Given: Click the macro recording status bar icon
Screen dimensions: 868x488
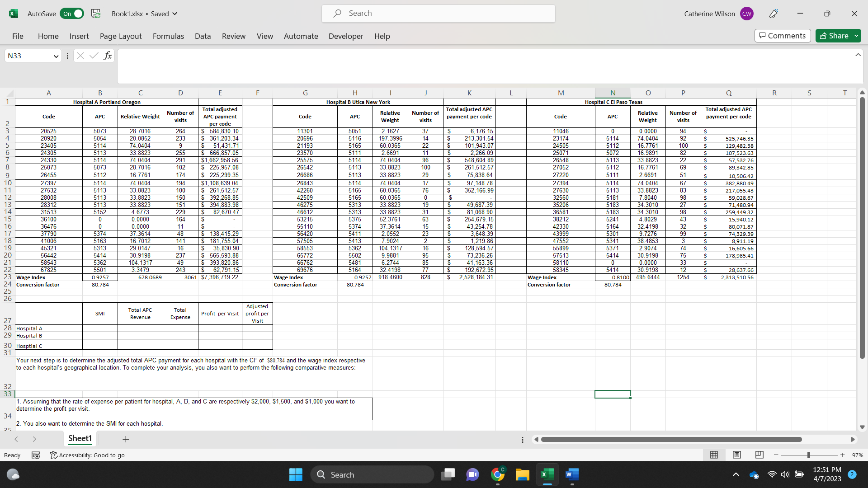Looking at the screenshot, I should click(x=36, y=455).
